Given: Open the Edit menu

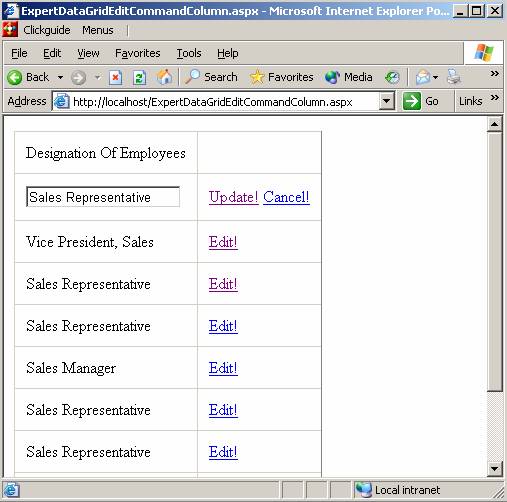Looking at the screenshot, I should tap(52, 53).
